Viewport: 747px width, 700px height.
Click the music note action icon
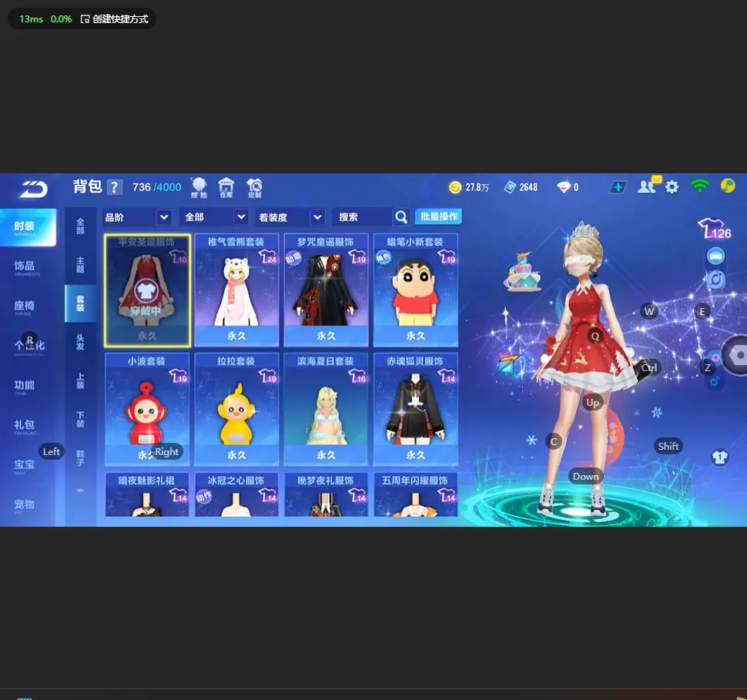(x=715, y=280)
